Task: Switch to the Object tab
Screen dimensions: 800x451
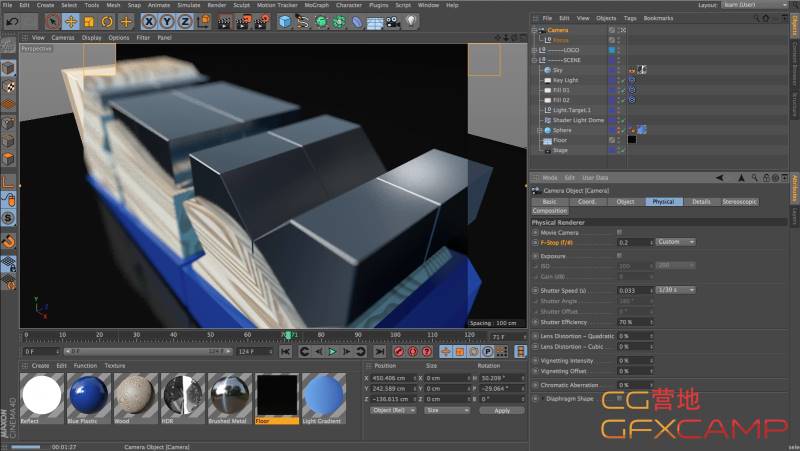Action: point(625,202)
